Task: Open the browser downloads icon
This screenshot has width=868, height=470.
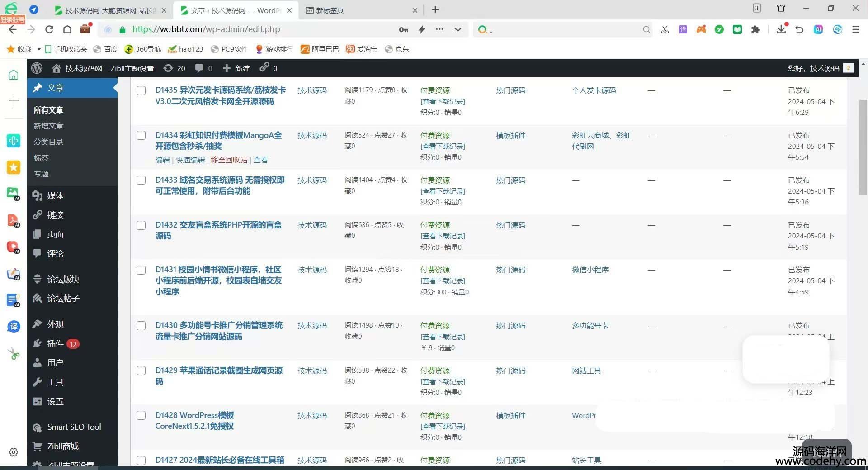Action: click(x=781, y=29)
